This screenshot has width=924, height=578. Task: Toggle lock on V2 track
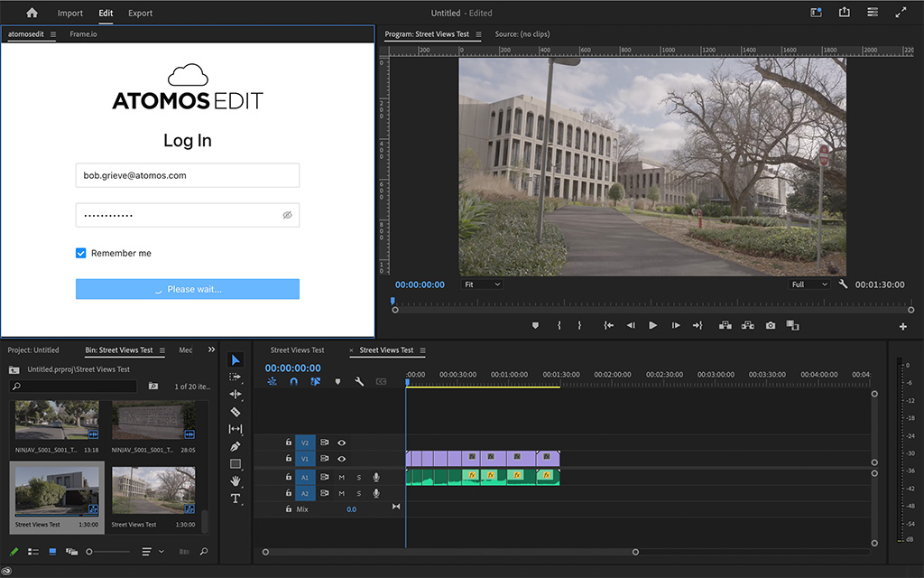288,442
